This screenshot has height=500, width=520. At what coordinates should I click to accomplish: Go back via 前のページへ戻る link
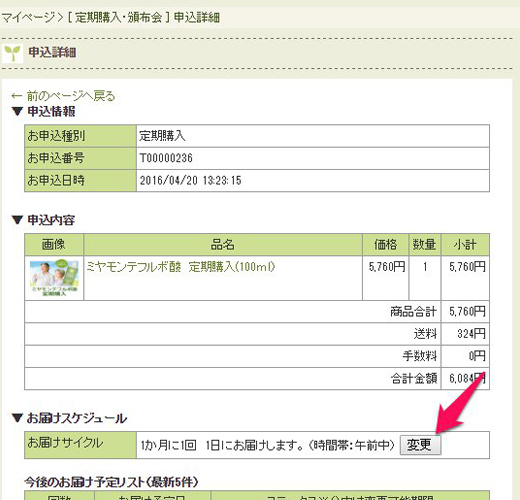click(63, 96)
